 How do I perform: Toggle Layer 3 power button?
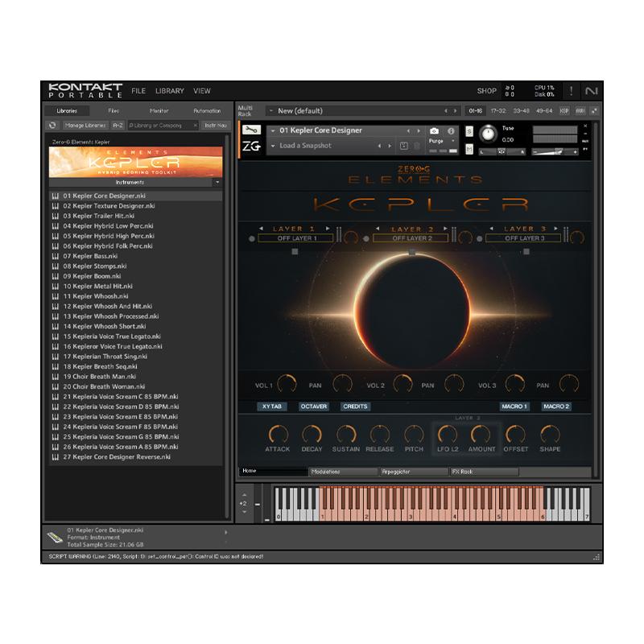[479, 238]
